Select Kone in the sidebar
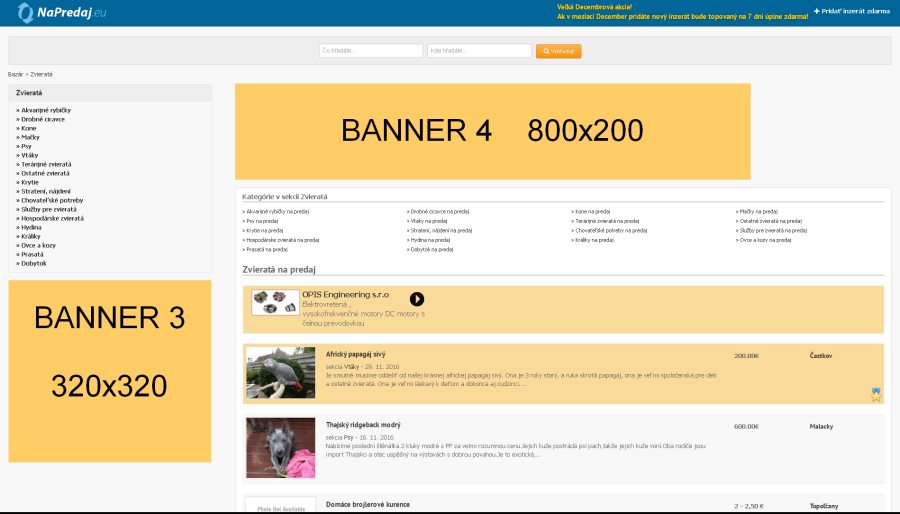Screen dimensions: 900x514 pos(29,128)
